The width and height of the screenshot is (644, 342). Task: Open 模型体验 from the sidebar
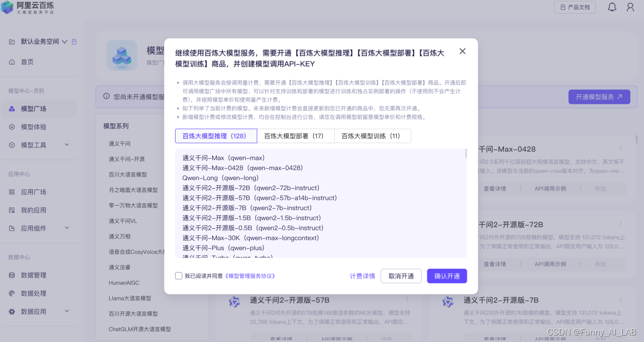point(33,127)
